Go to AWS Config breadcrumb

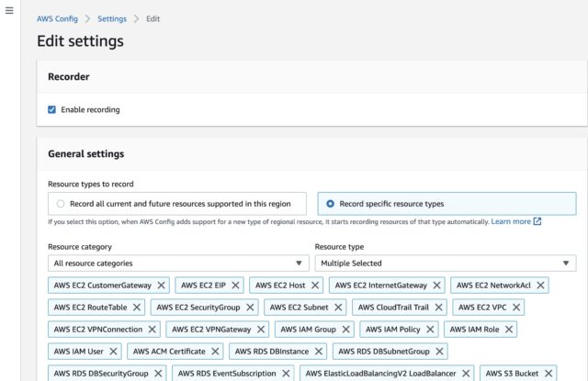57,18
